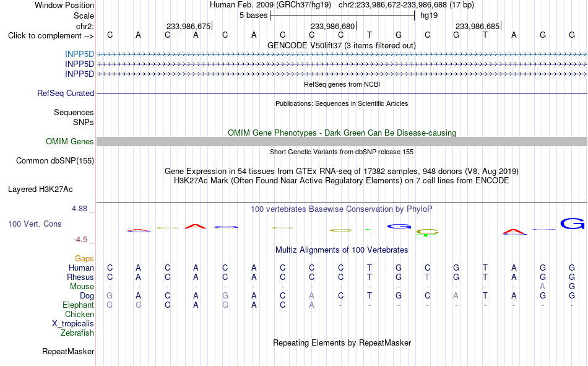
Task: Click the Dog species label
Action: point(87,296)
